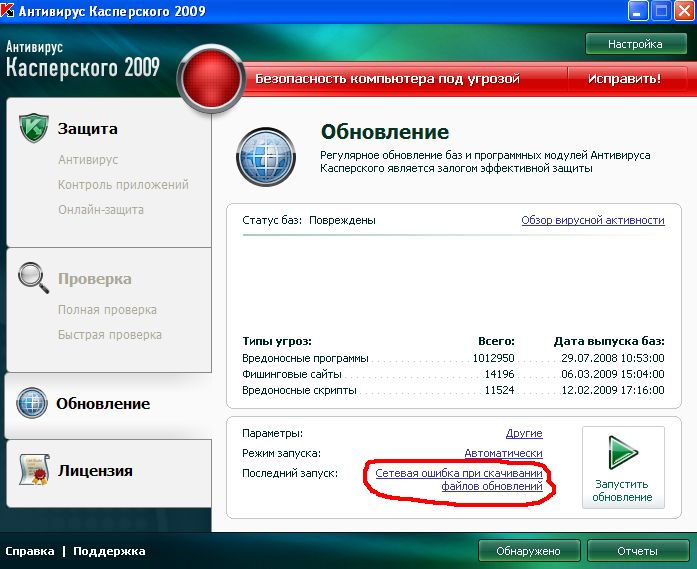Open the Обнаружено button

(x=529, y=551)
